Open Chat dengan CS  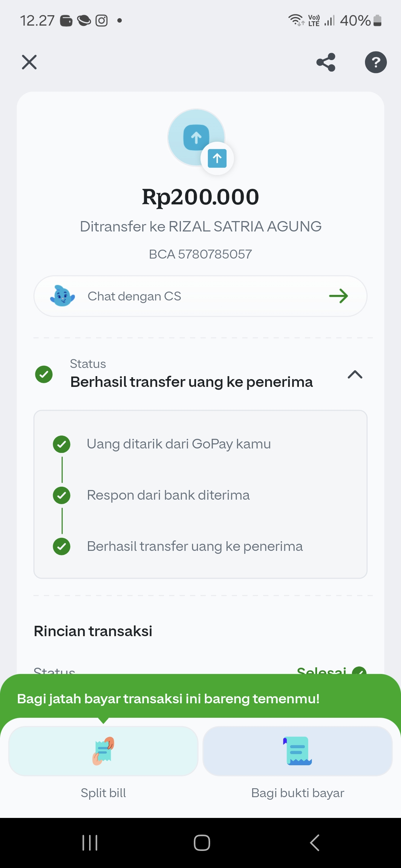pyautogui.click(x=134, y=296)
